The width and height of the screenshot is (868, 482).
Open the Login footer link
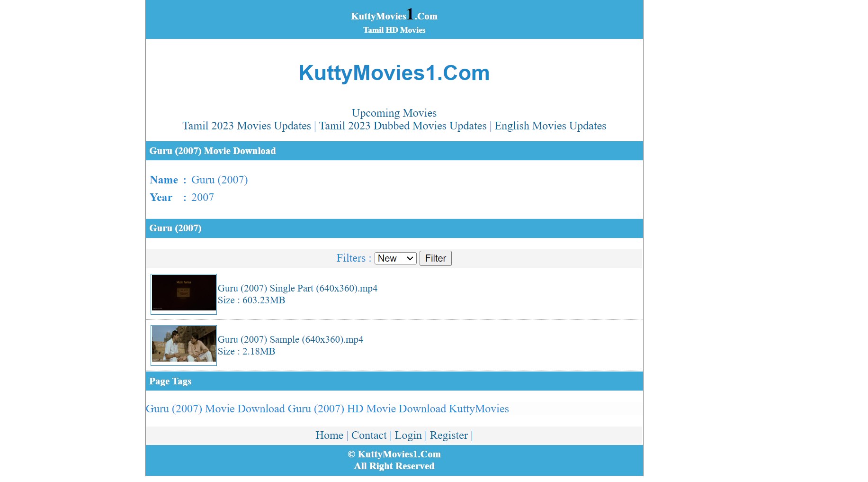click(408, 435)
